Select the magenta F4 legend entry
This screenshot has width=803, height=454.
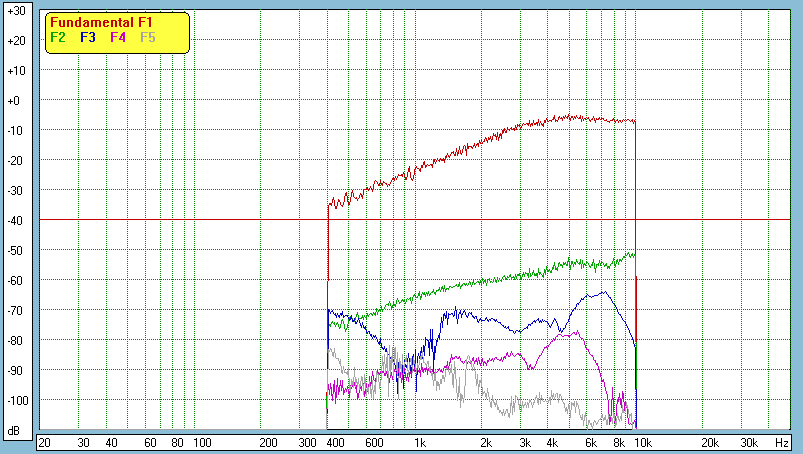[118, 37]
